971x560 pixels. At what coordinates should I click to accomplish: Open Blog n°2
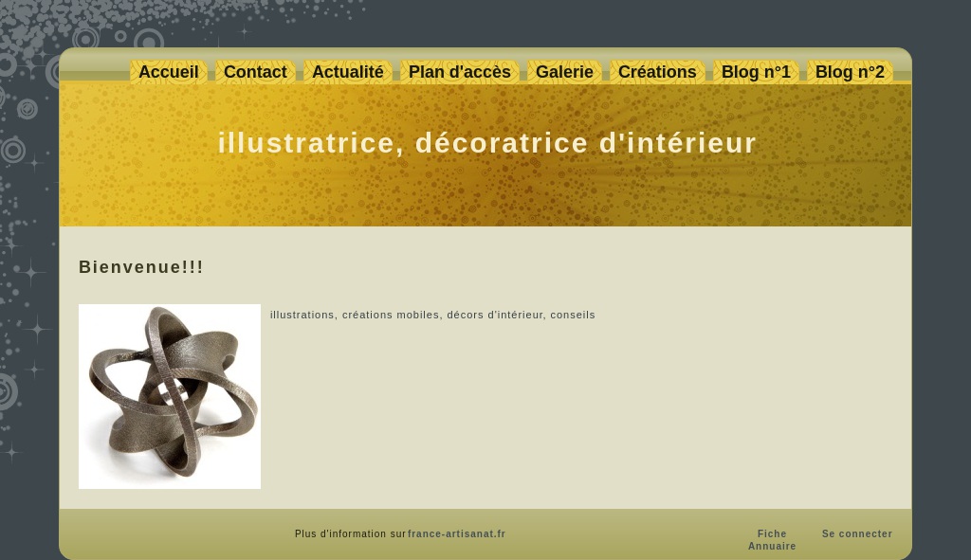pyautogui.click(x=850, y=72)
